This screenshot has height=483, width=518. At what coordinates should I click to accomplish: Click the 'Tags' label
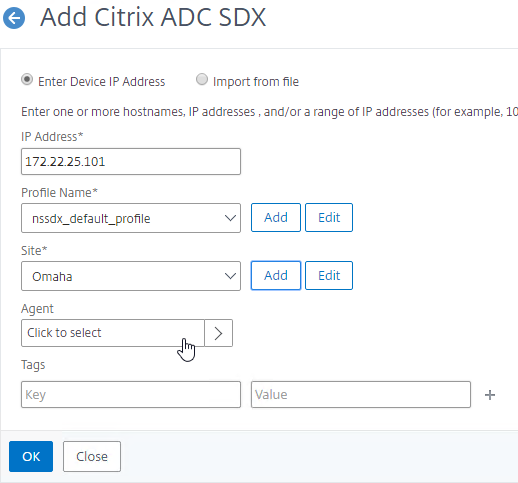point(33,365)
